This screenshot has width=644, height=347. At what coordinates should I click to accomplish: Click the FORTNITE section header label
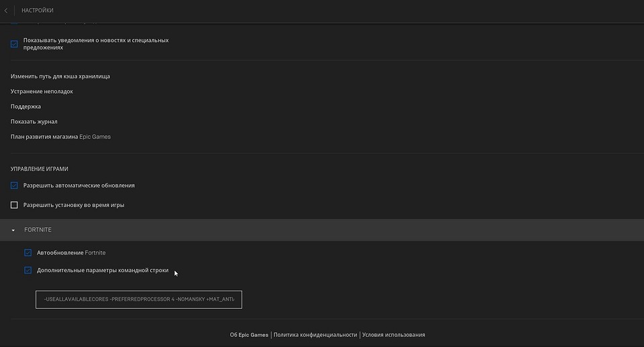tap(38, 230)
